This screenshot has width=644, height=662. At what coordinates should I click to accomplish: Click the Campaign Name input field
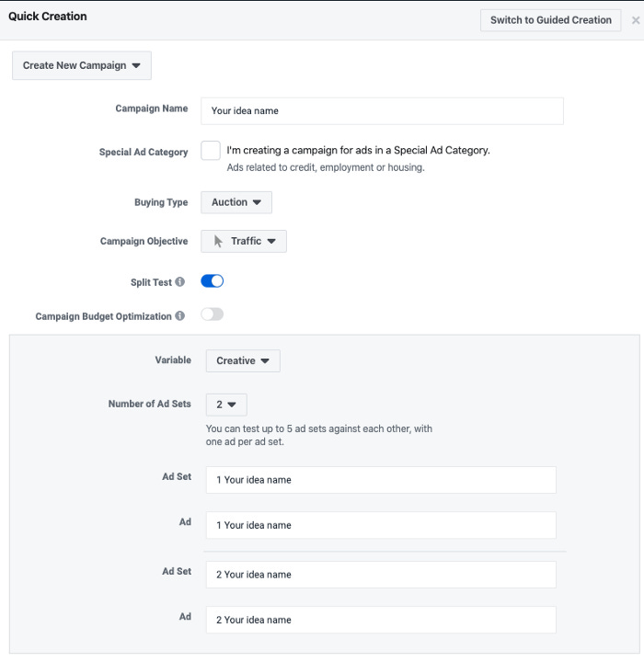(382, 111)
